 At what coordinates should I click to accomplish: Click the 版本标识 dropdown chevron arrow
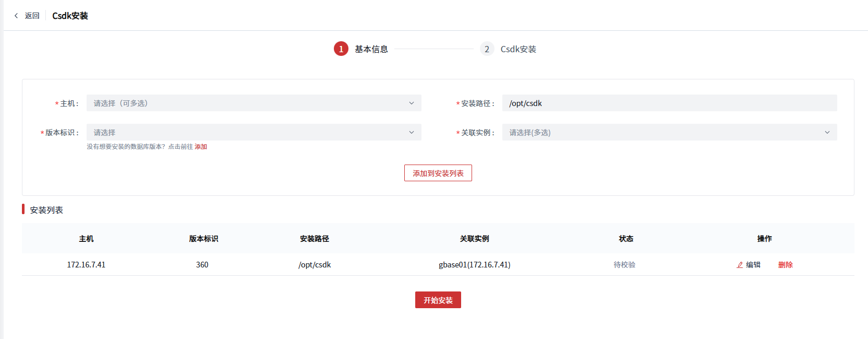point(412,133)
